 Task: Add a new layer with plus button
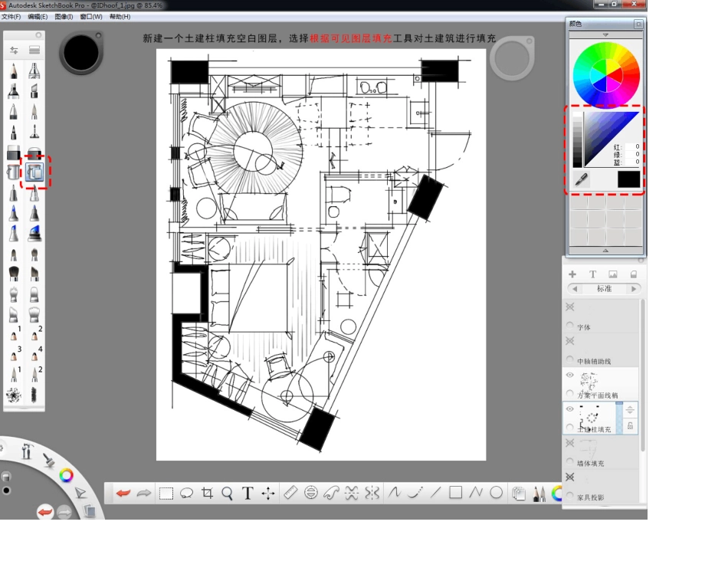click(x=572, y=274)
